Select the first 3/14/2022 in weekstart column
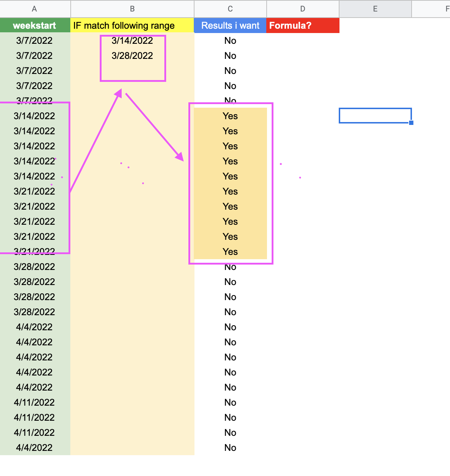This screenshot has width=450, height=476. tap(34, 116)
